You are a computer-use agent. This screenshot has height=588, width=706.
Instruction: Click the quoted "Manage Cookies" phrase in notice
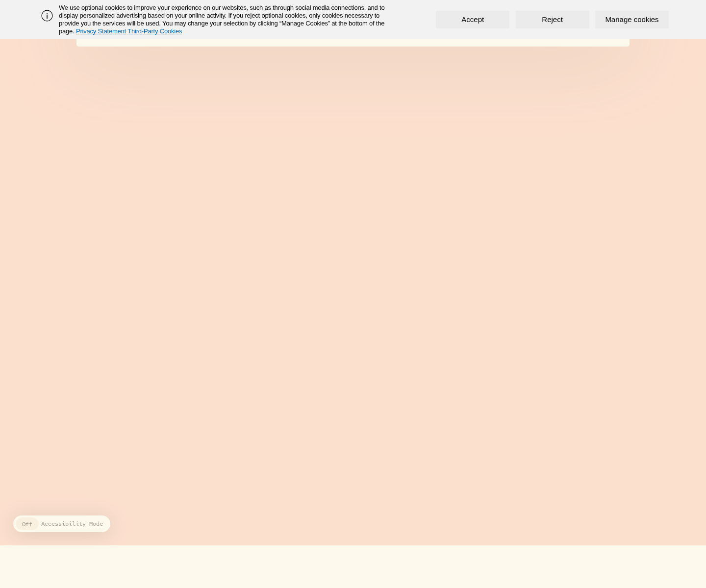(304, 24)
